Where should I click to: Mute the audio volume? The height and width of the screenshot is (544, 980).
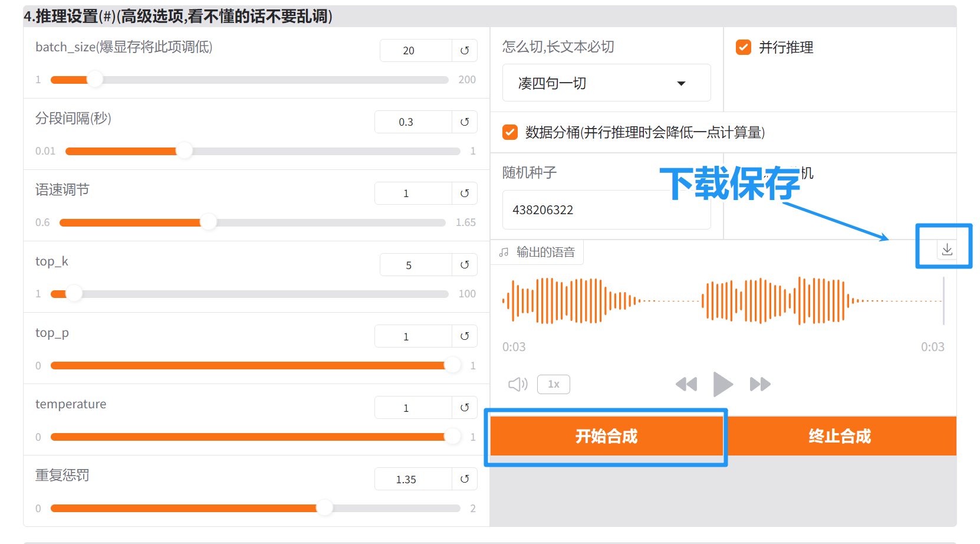[x=518, y=384]
